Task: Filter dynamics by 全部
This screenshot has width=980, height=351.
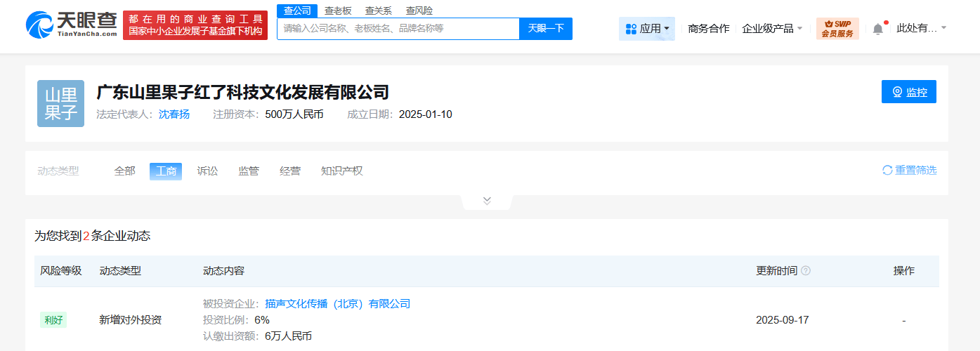Action: [124, 171]
